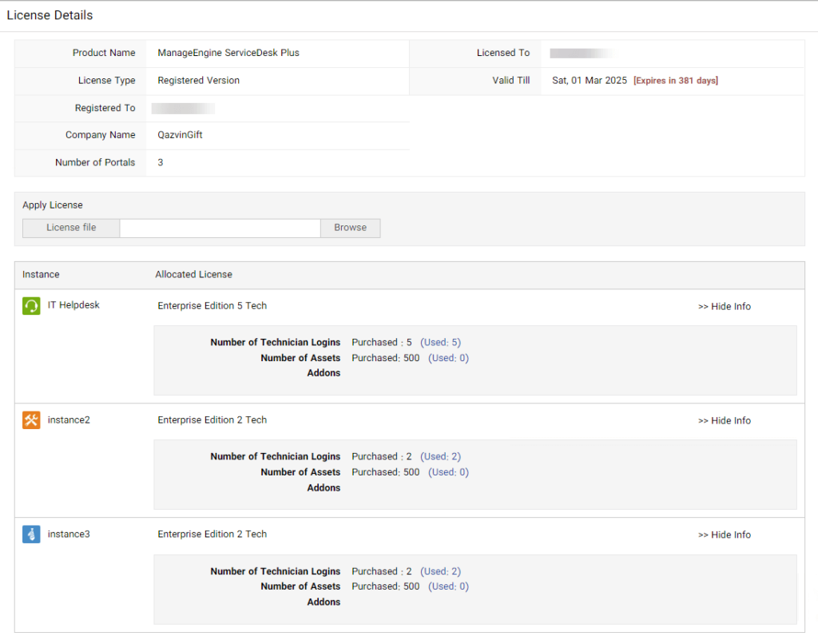Image resolution: width=818 pixels, height=644 pixels.
Task: Click "(Used: 2)" technician logins for instance3
Action: point(441,571)
